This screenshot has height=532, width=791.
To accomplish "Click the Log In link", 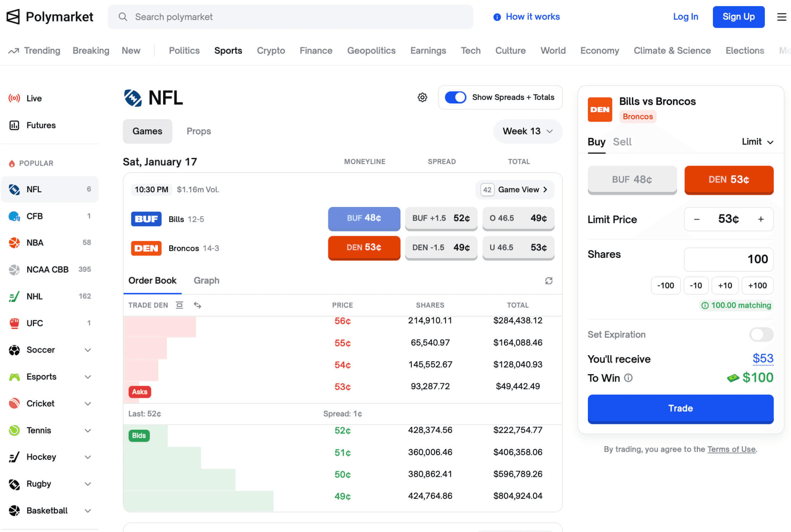I will tap(686, 17).
